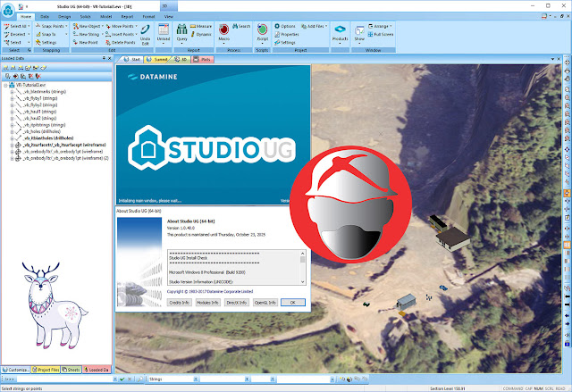
Task: Open the View ribbon tab
Action: coord(169,17)
